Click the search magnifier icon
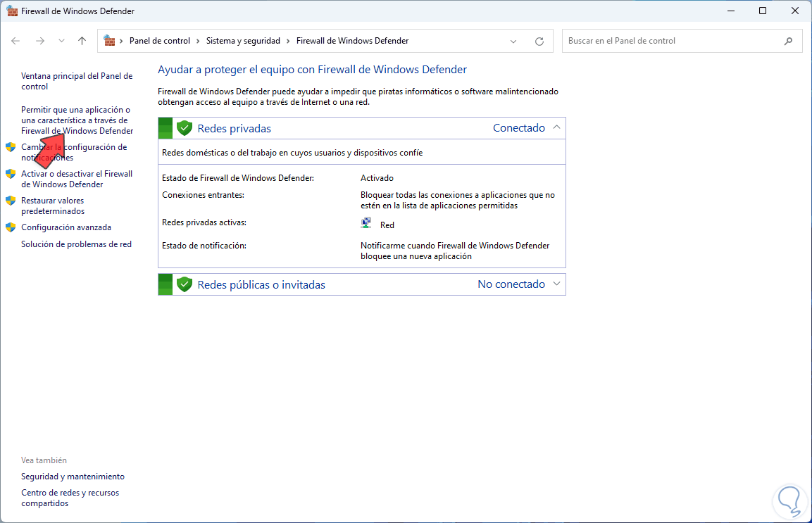 click(x=788, y=41)
